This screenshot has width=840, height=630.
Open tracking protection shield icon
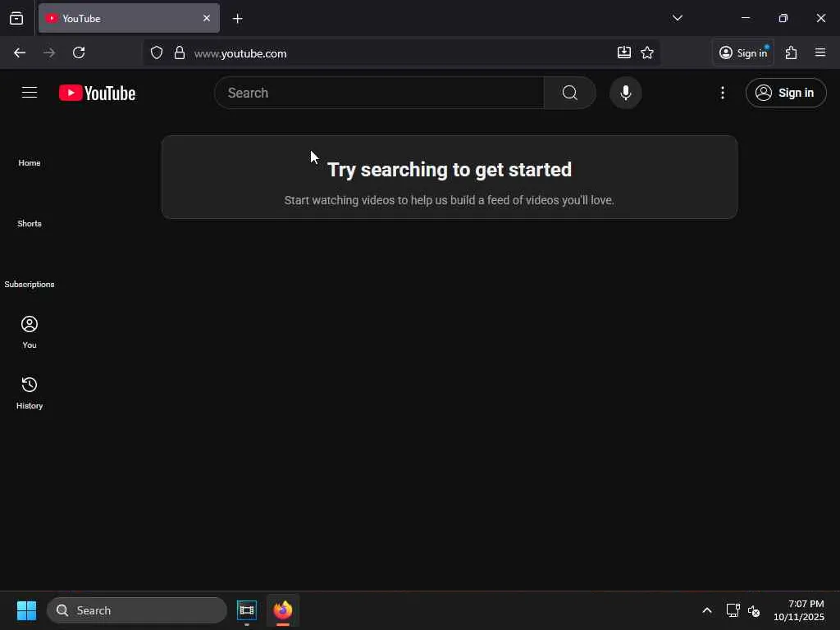coord(157,52)
